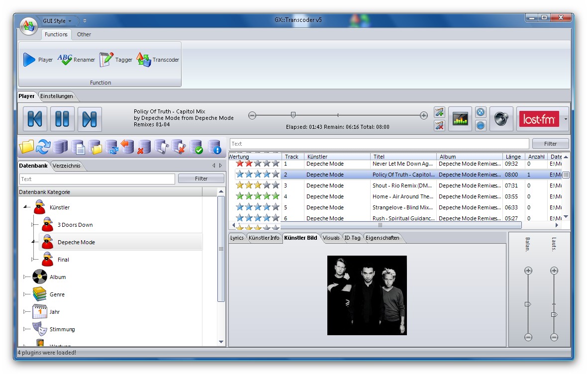The width and height of the screenshot is (588, 374).
Task: Open the quick access customize arrow
Action: (85, 21)
